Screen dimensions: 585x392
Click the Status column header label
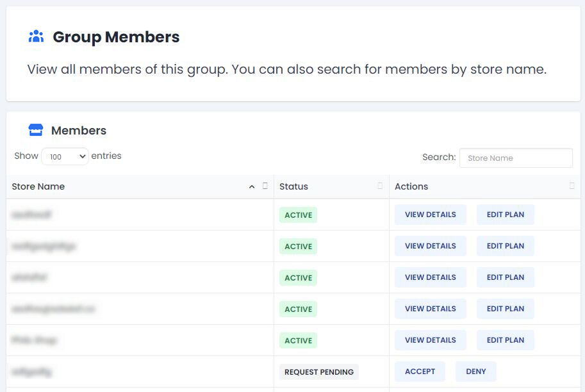click(293, 186)
